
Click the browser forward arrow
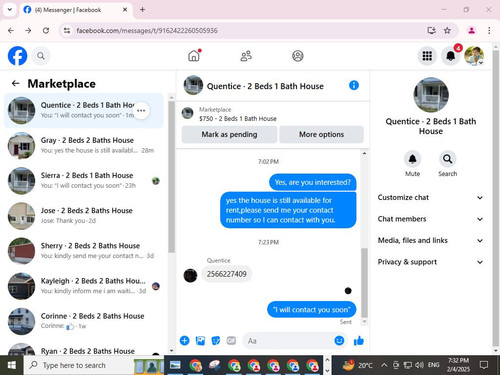(x=28, y=31)
